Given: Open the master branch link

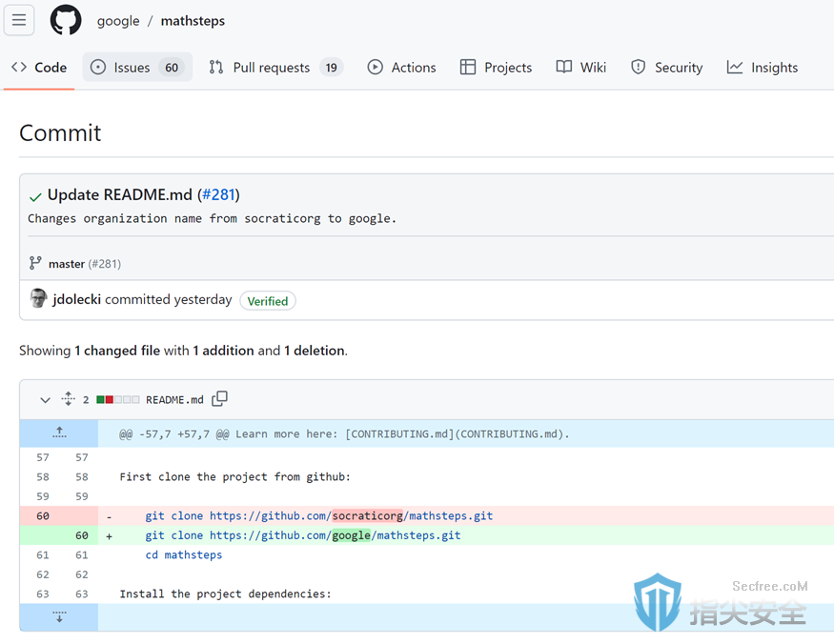Looking at the screenshot, I should [67, 264].
